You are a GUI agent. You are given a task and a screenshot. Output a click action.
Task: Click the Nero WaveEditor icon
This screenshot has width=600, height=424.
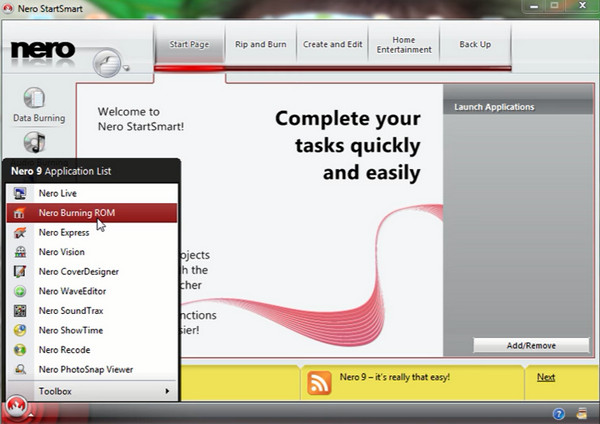[x=20, y=291]
